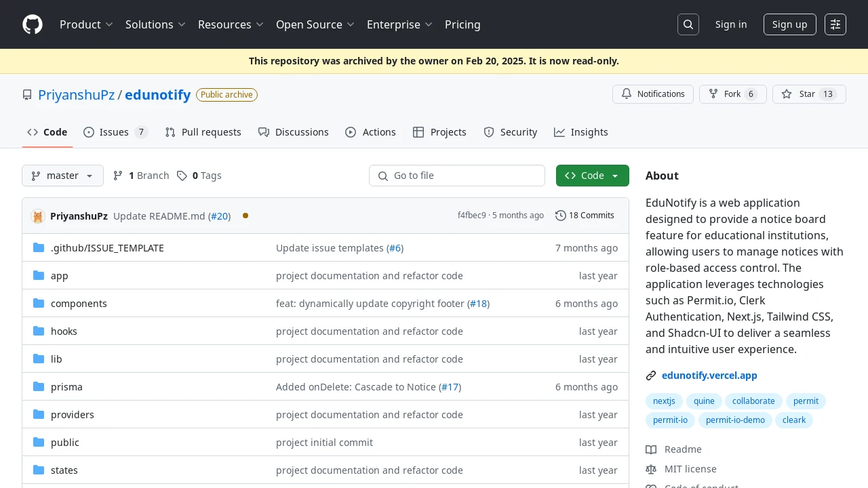Click the Sign in link
Viewport: 868px width, 488px height.
pyautogui.click(x=731, y=24)
